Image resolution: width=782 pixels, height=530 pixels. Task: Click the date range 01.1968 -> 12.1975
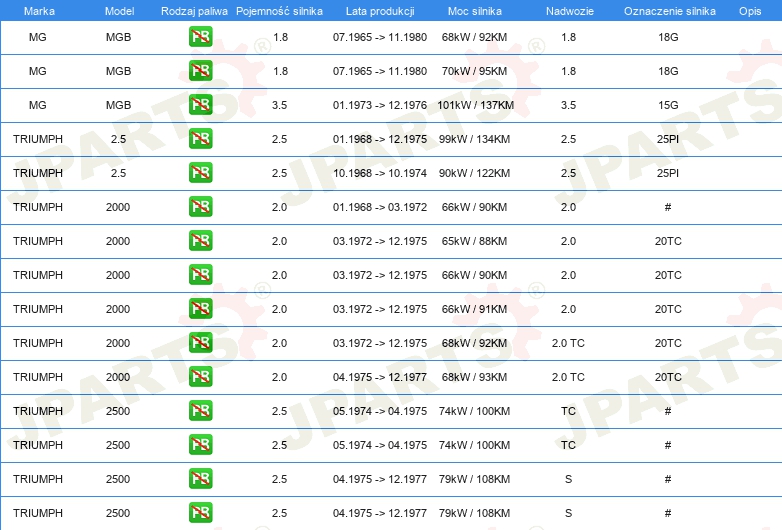point(380,139)
